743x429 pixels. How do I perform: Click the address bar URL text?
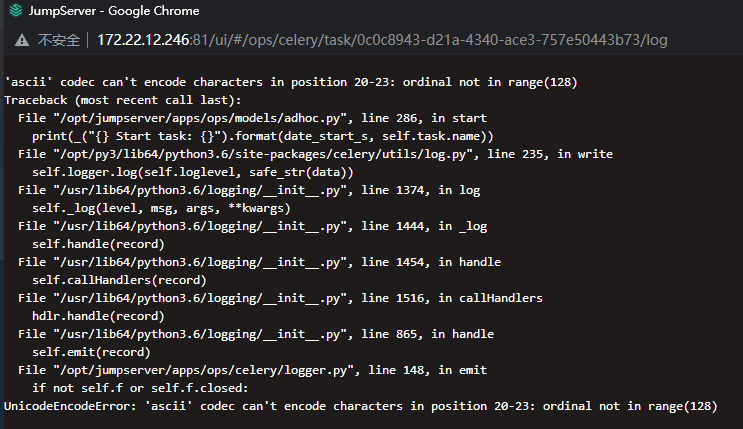tap(382, 40)
